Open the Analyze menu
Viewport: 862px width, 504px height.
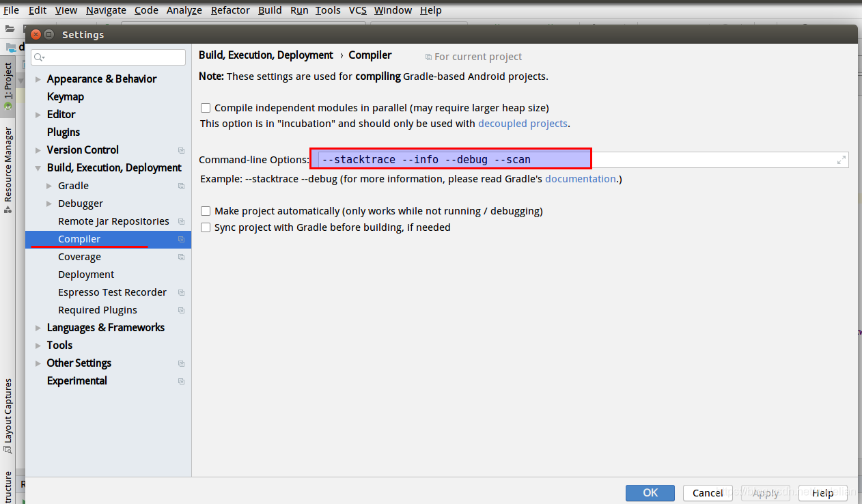[184, 10]
